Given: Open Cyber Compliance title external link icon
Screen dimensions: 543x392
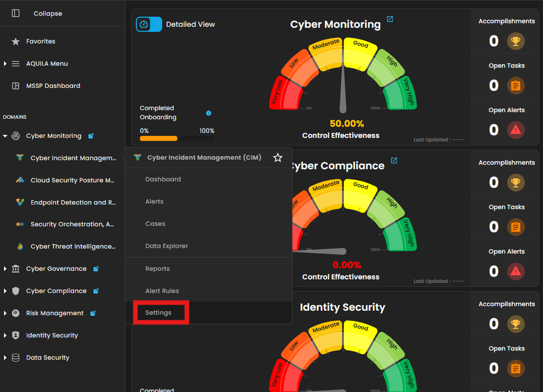Looking at the screenshot, I should (x=394, y=161).
